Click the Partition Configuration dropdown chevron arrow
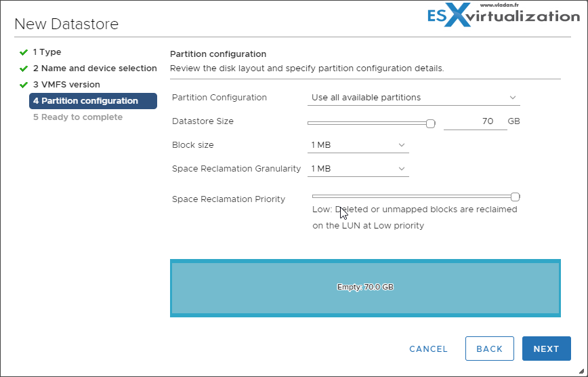The width and height of the screenshot is (588, 377). click(513, 98)
